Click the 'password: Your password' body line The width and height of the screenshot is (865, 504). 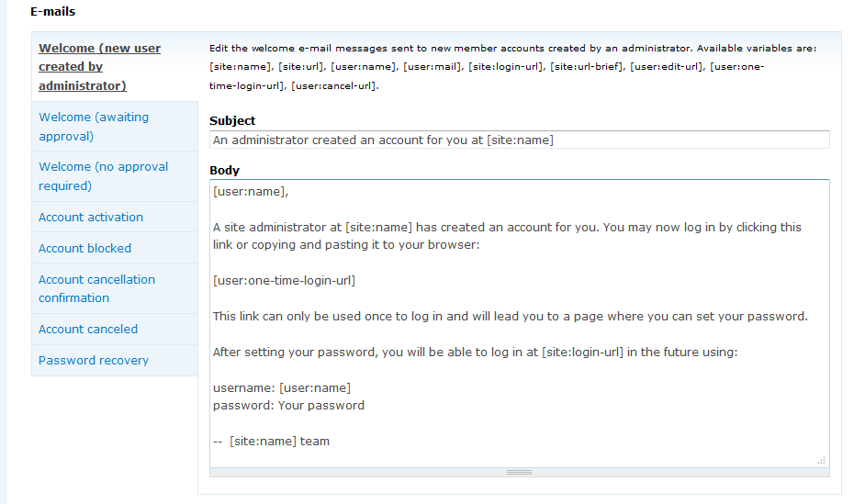point(288,406)
